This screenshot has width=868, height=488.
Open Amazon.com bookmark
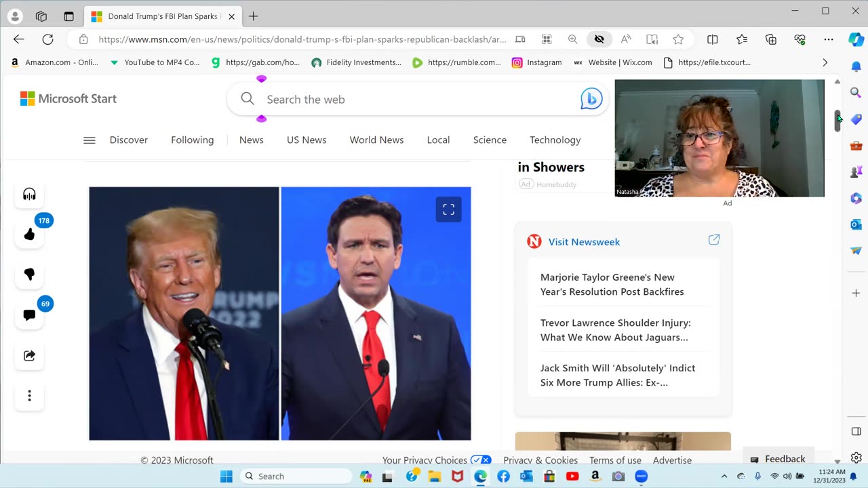tap(54, 62)
